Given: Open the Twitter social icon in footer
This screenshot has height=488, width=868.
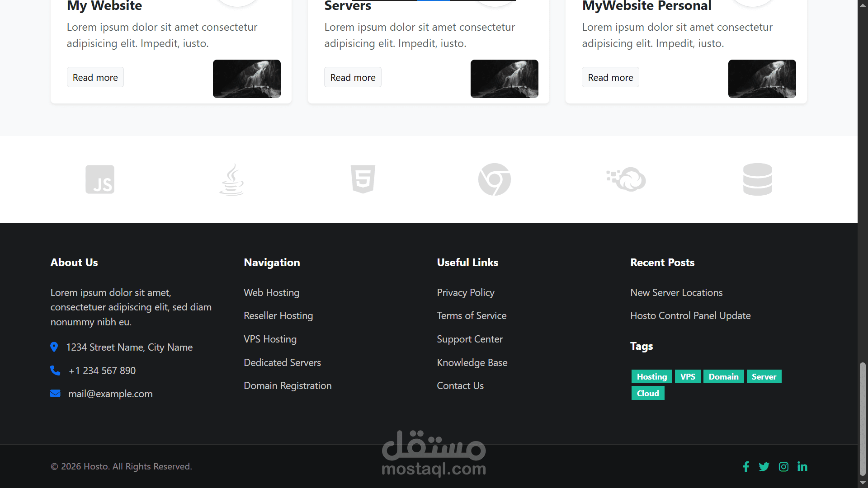Looking at the screenshot, I should pos(764,467).
